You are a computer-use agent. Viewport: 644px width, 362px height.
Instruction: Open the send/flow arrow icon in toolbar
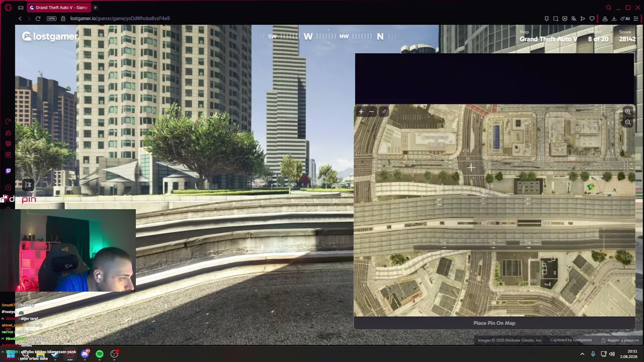[x=583, y=19]
